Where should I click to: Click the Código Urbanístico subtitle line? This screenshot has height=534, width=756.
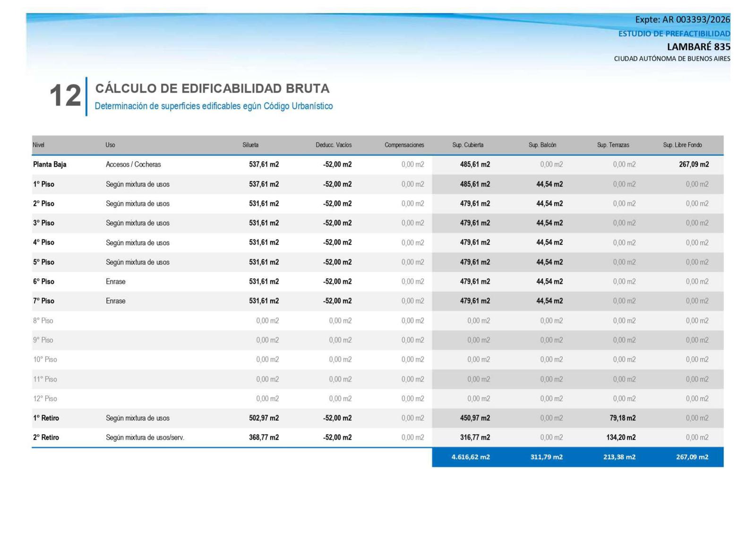pyautogui.click(x=214, y=106)
